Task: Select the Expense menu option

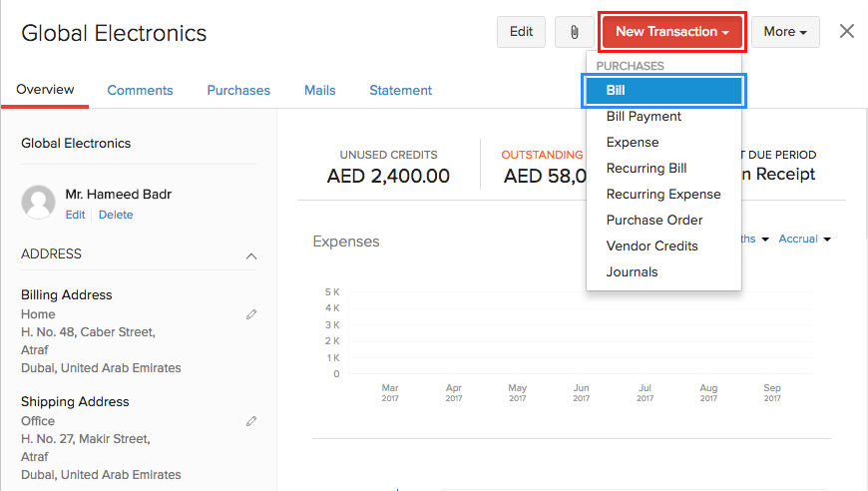Action: point(633,143)
